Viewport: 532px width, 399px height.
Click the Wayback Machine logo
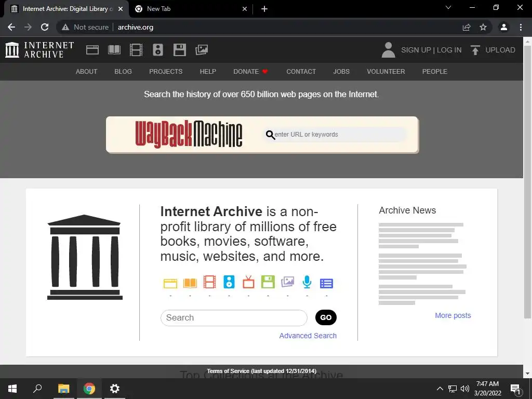(189, 135)
